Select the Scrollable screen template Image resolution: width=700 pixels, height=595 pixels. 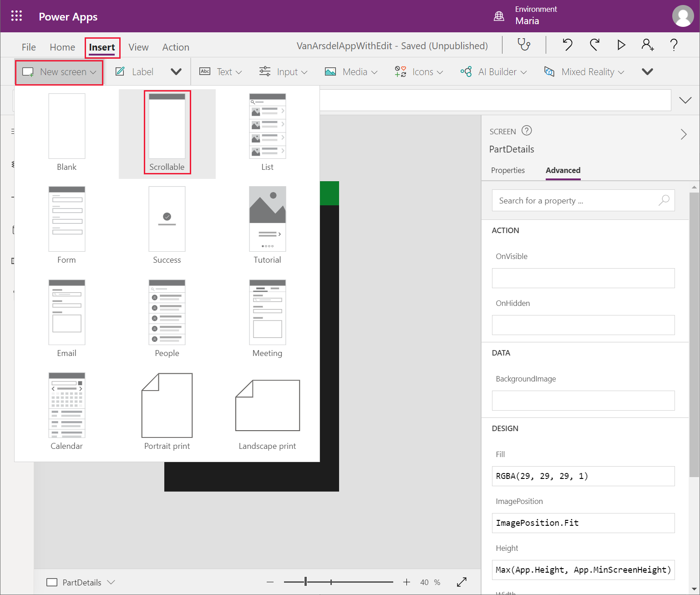tap(167, 132)
